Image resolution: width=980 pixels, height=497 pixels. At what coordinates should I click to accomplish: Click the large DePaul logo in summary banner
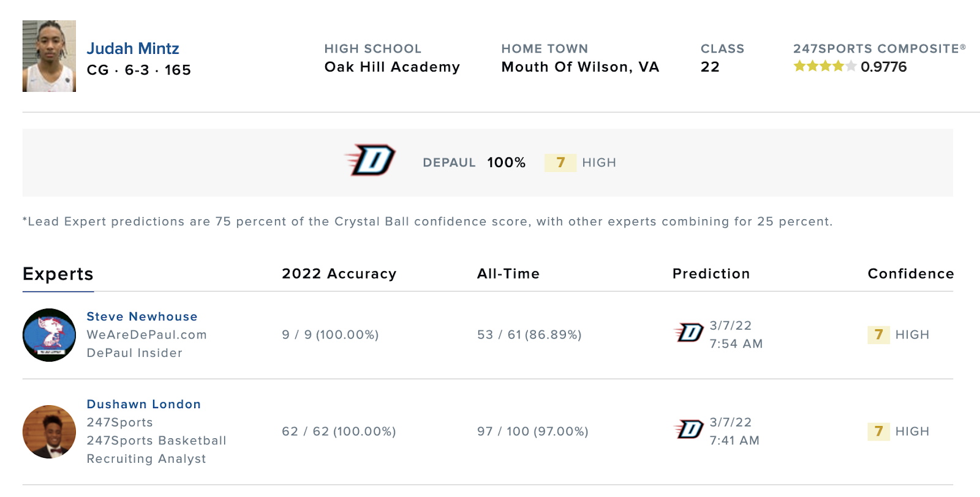[370, 160]
